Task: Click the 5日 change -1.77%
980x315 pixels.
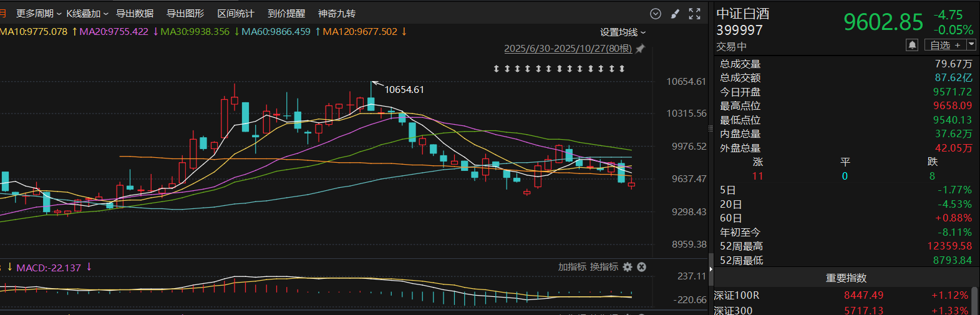Action: pyautogui.click(x=954, y=190)
